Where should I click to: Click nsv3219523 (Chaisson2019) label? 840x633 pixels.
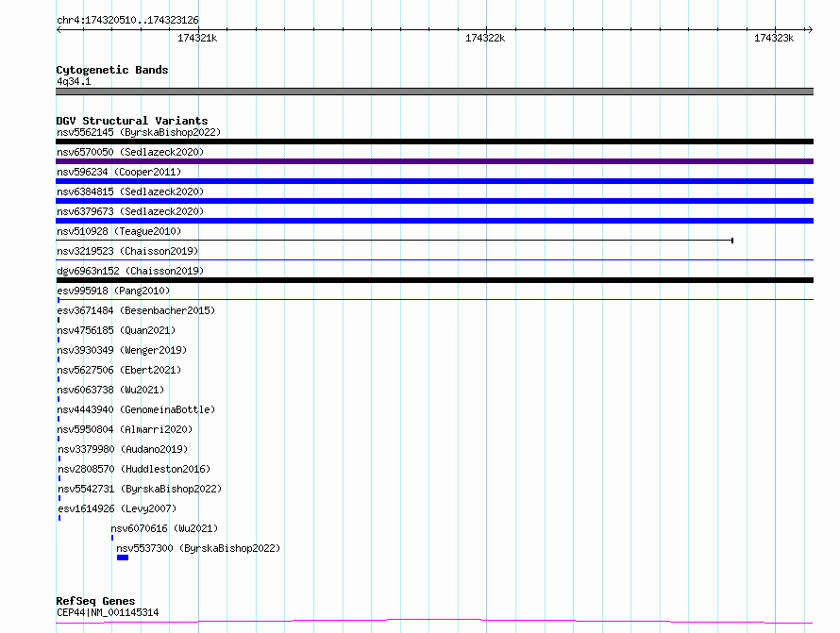tap(127, 251)
